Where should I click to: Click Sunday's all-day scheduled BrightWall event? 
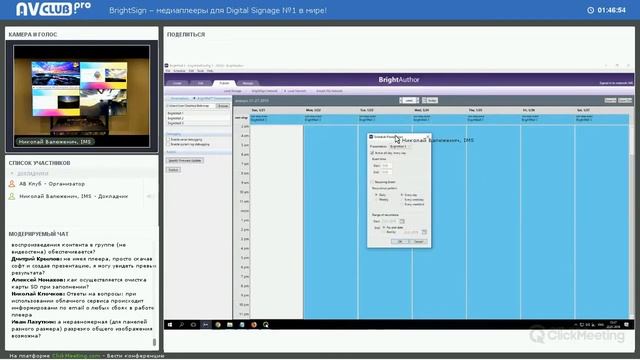click(x=276, y=119)
